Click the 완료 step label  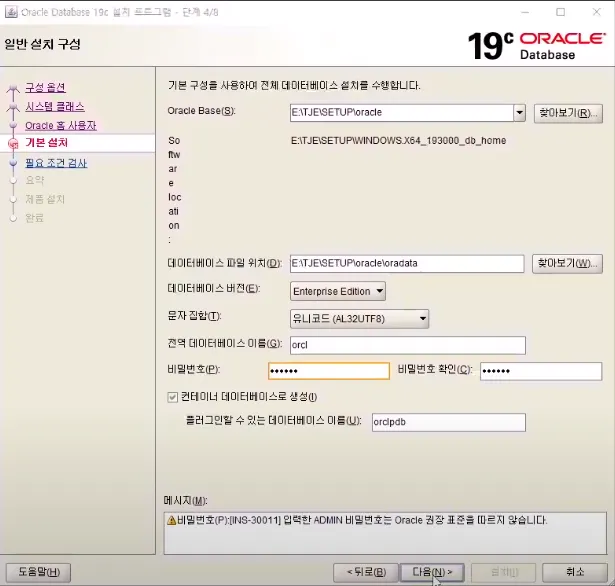coord(35,218)
